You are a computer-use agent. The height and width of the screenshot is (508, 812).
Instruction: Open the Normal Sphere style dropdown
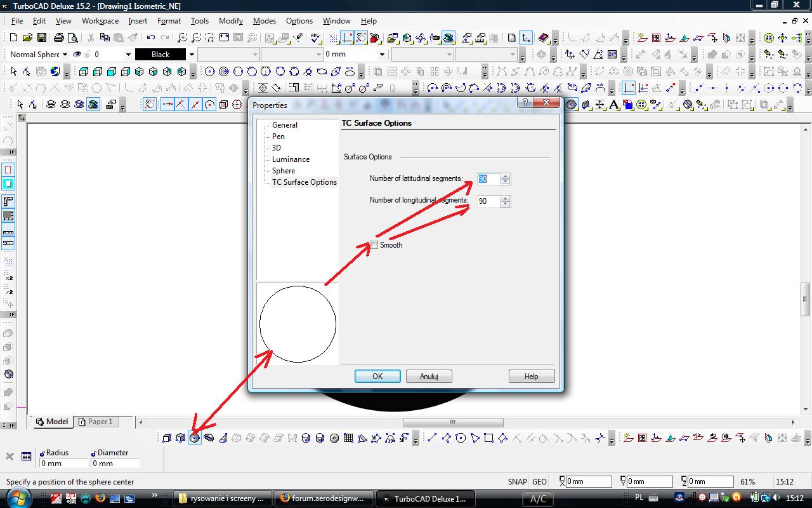pyautogui.click(x=65, y=55)
